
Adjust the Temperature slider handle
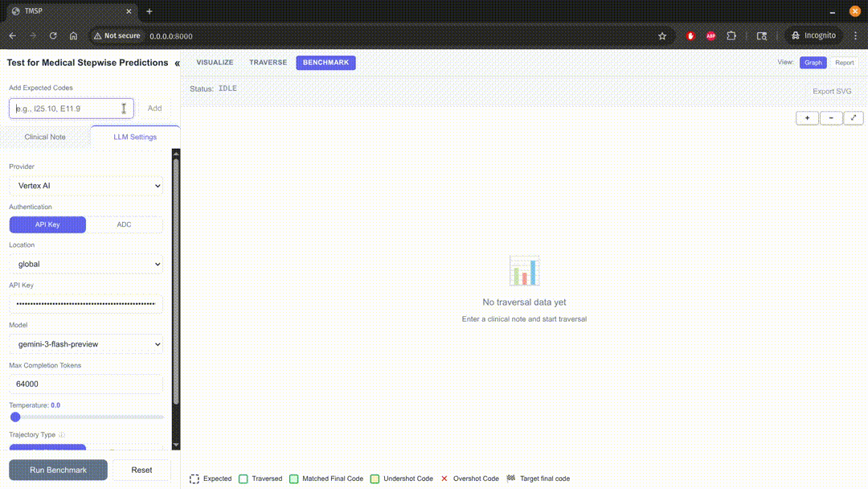point(15,417)
